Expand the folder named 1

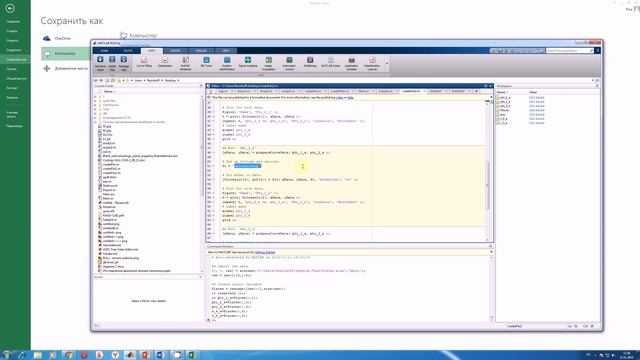(x=96, y=97)
